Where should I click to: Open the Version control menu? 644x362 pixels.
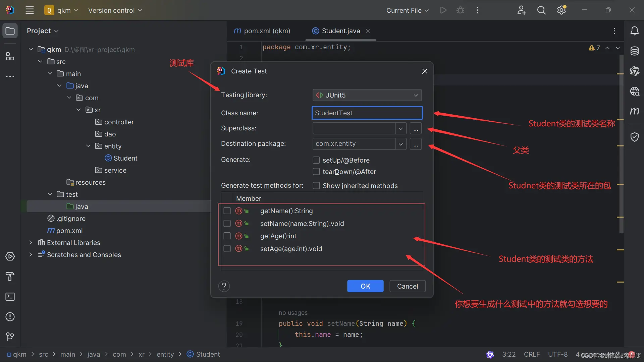click(115, 10)
